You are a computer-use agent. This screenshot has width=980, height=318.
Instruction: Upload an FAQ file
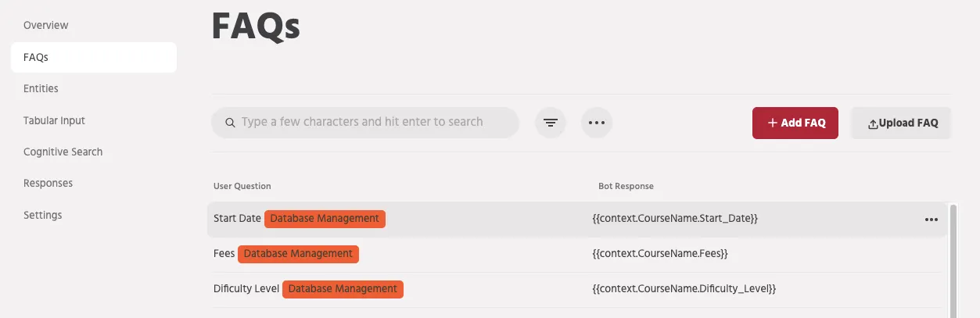(901, 123)
